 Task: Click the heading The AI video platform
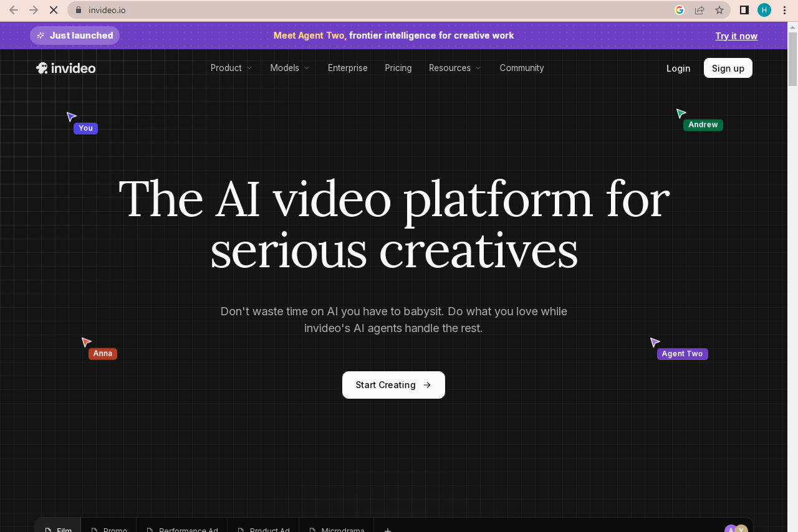click(x=394, y=224)
